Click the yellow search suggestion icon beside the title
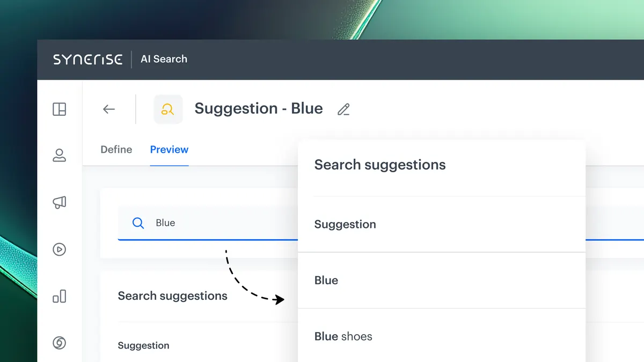Viewport: 644px width, 362px height. [x=168, y=109]
